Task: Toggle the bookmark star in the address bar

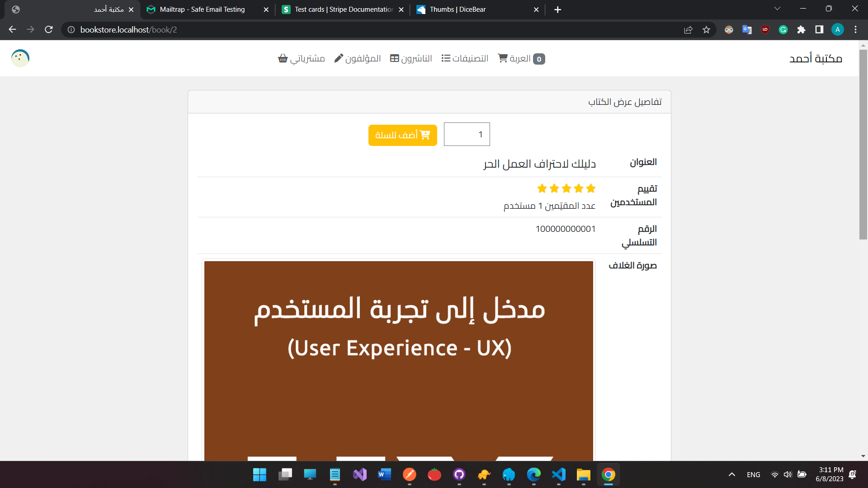Action: tap(706, 29)
